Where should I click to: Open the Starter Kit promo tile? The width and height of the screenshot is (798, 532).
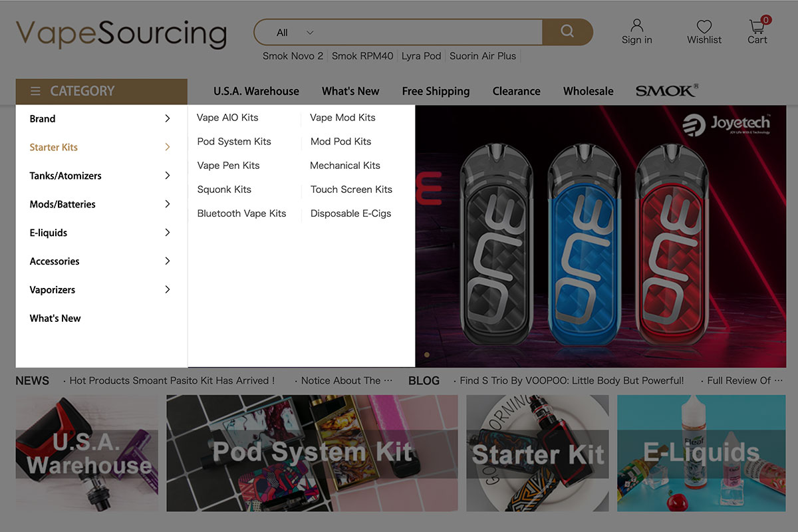[537, 454]
